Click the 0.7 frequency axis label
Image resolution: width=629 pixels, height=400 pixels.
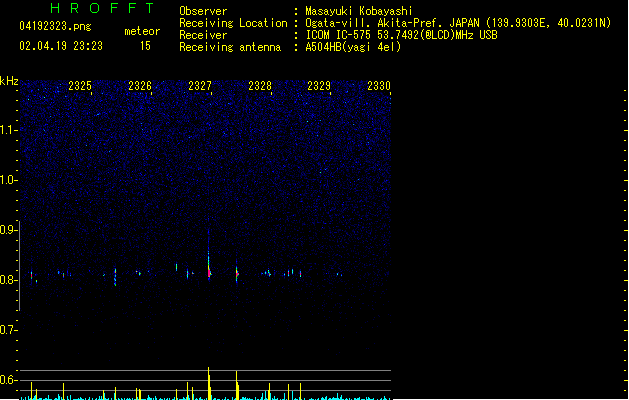click(x=7, y=330)
